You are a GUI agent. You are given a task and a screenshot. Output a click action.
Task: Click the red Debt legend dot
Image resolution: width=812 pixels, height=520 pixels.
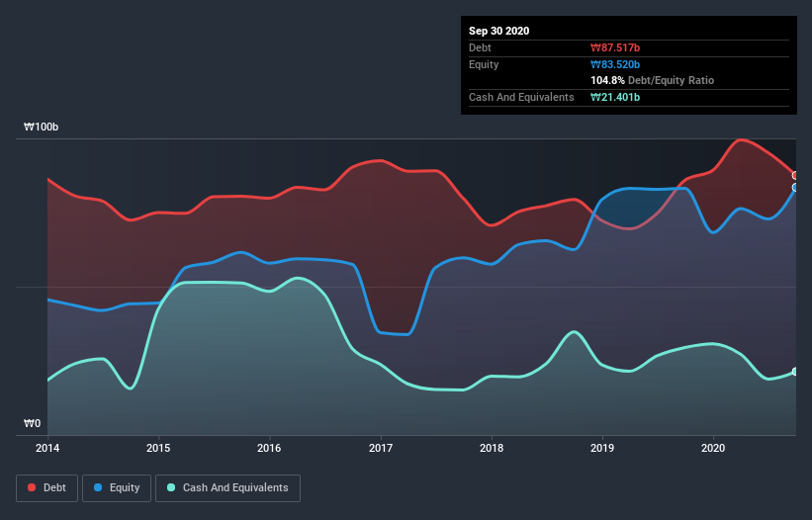click(32, 487)
